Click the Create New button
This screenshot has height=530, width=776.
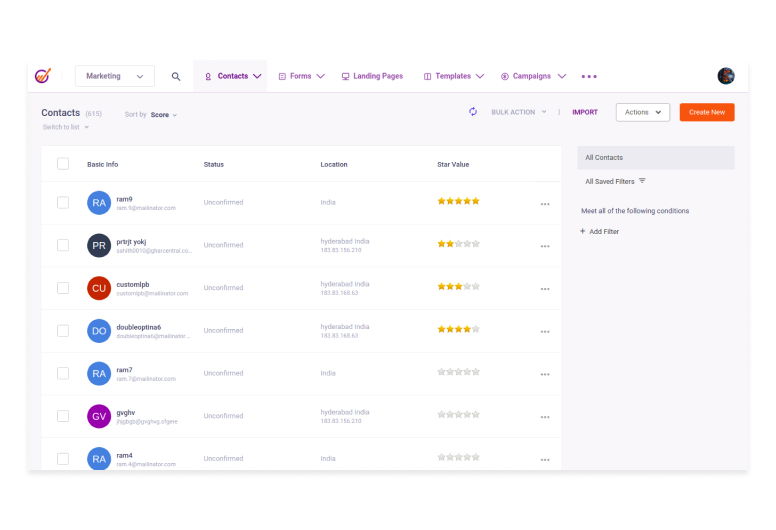click(707, 112)
